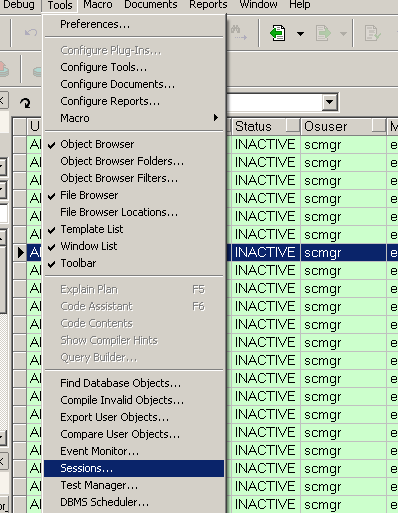This screenshot has height=513, width=398.
Task: Choose Compare User Objects...
Action: tap(134, 434)
